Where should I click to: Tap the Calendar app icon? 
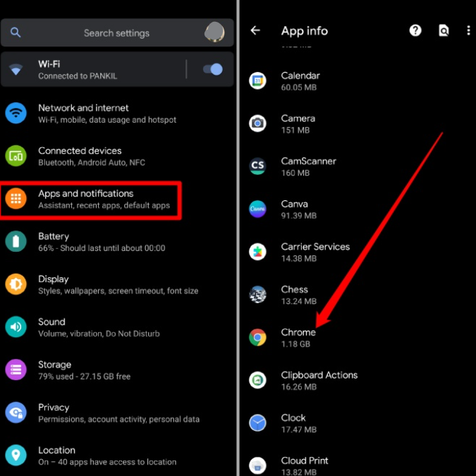(257, 80)
